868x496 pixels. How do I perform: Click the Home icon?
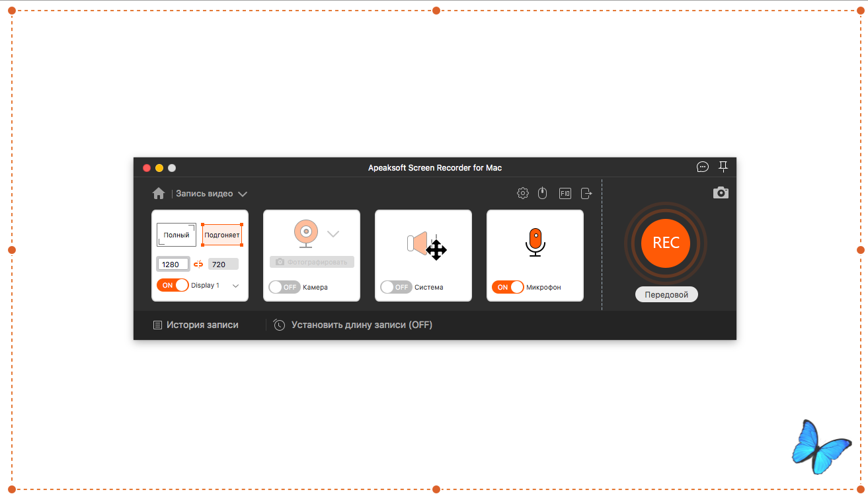pos(159,194)
